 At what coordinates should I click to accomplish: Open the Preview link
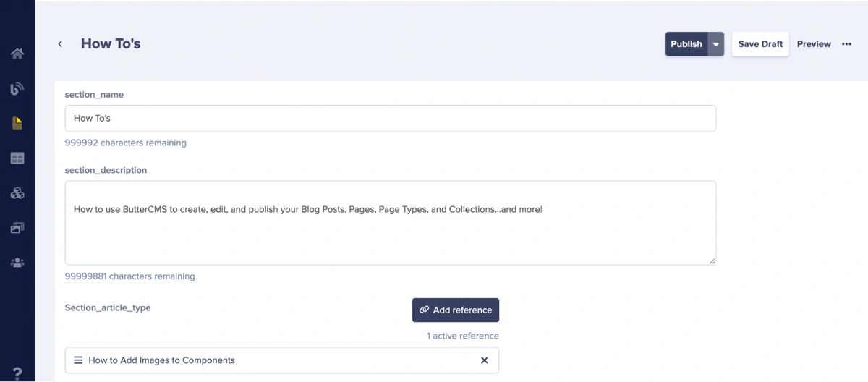pos(814,44)
